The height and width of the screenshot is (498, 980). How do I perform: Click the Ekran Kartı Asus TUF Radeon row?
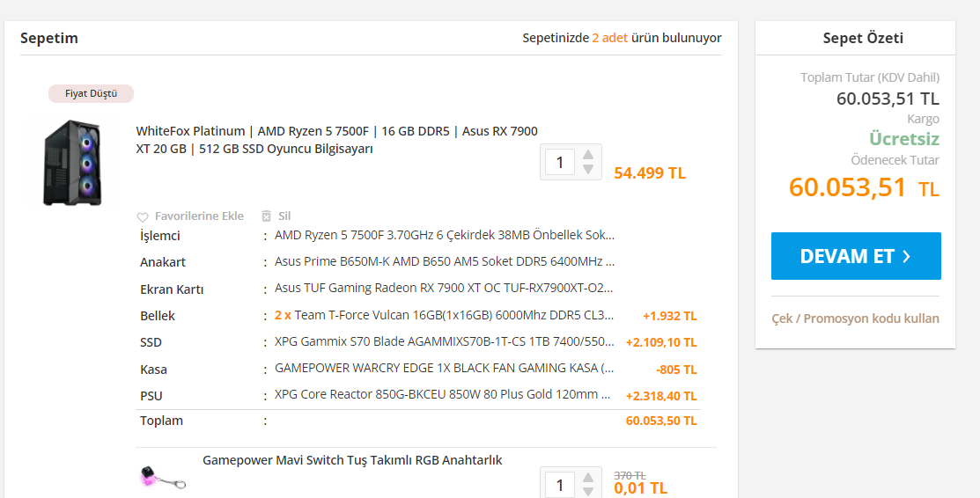(445, 289)
